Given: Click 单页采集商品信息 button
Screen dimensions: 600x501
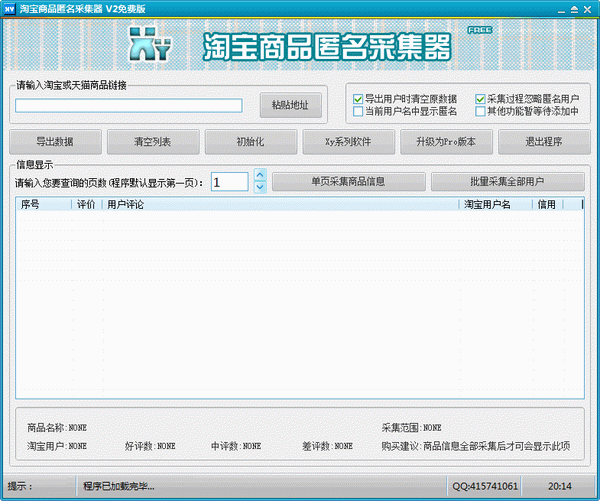Looking at the screenshot, I should click(x=349, y=181).
